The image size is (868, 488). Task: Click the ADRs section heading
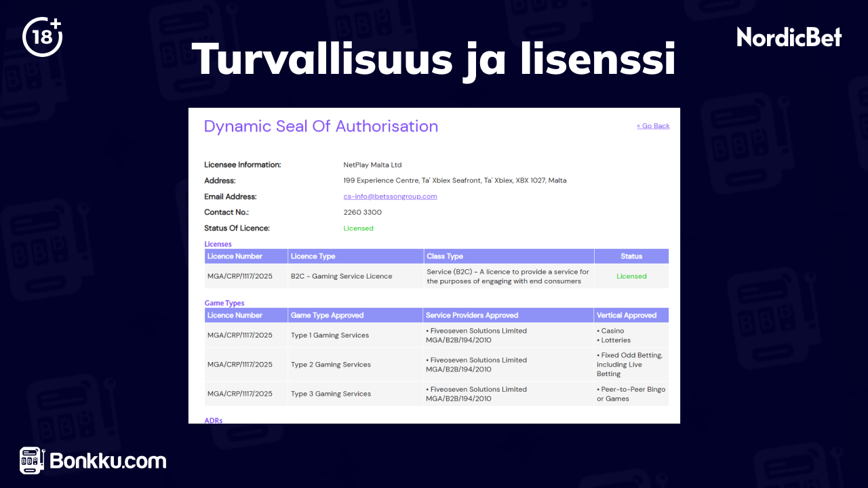click(213, 420)
